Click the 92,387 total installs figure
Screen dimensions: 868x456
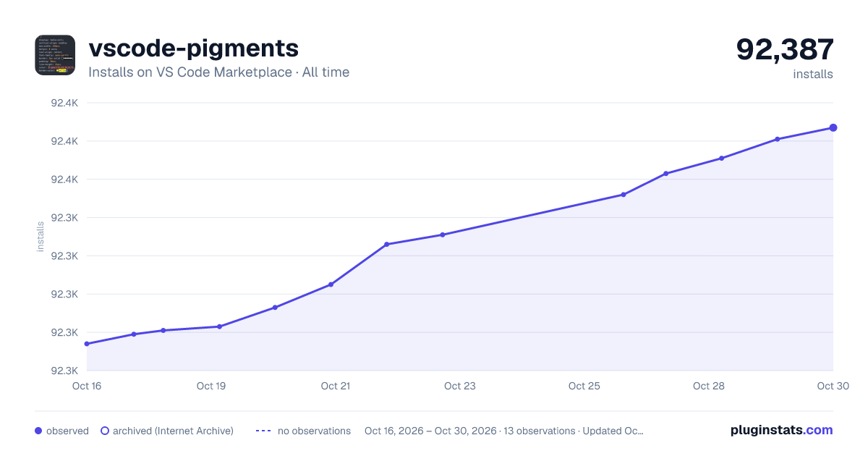click(x=785, y=49)
